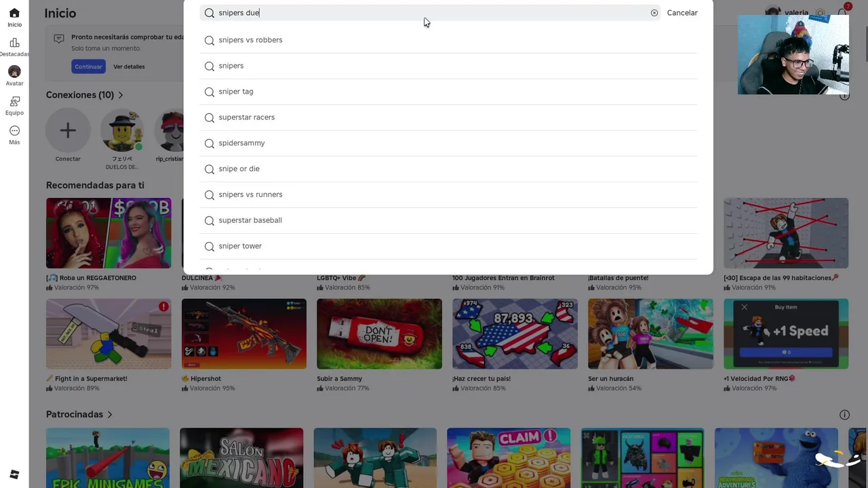Viewport: 868px width, 488px height.
Task: Open Fight in a Supermarket thumbnail
Action: click(108, 334)
